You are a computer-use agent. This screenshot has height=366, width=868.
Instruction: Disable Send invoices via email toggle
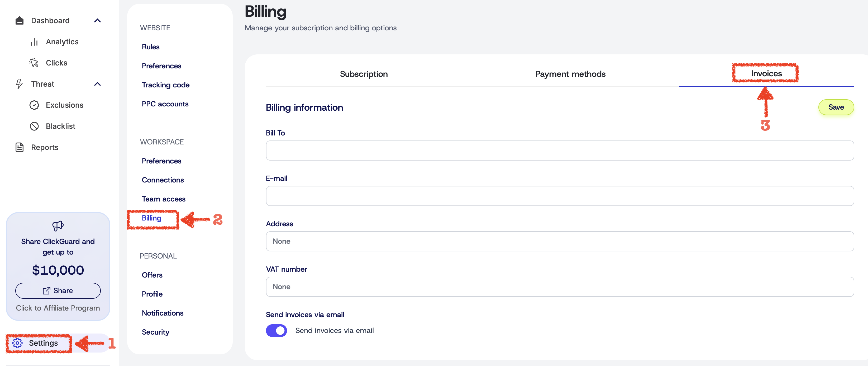276,331
